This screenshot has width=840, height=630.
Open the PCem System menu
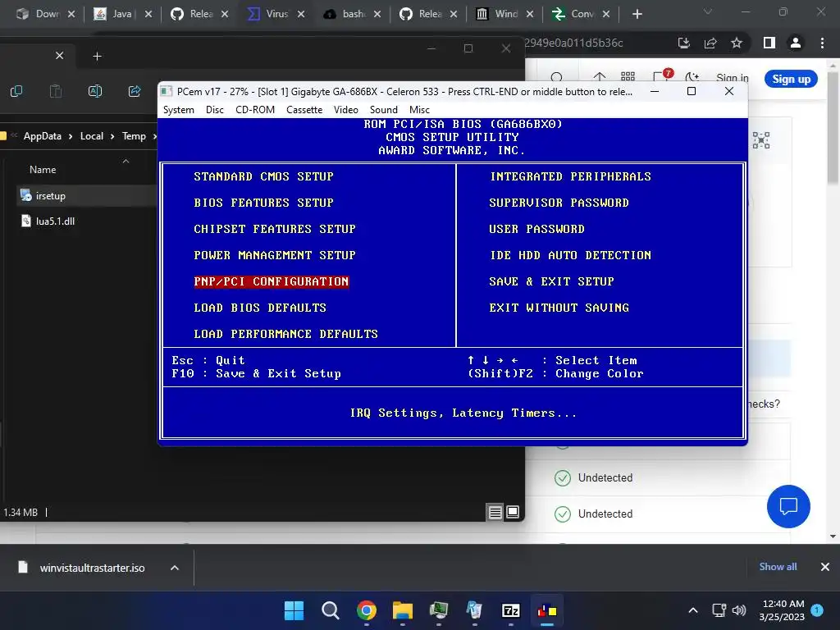178,110
